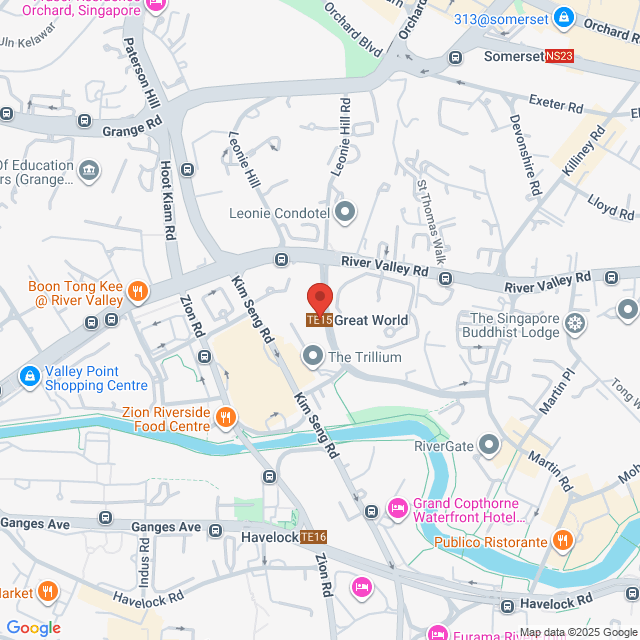Click the Zion Riverside Food Centre icon
Viewport: 640px width, 640px height.
225,418
